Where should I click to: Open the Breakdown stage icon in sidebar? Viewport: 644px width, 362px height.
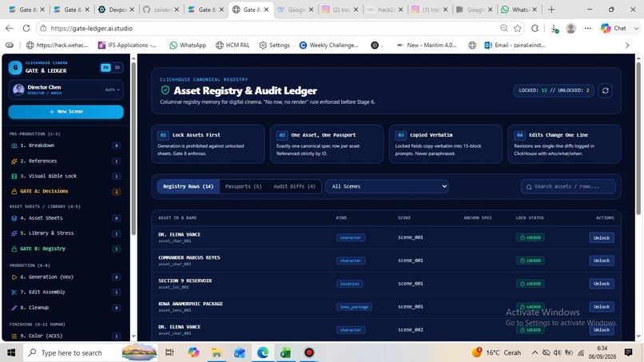[x=14, y=145]
